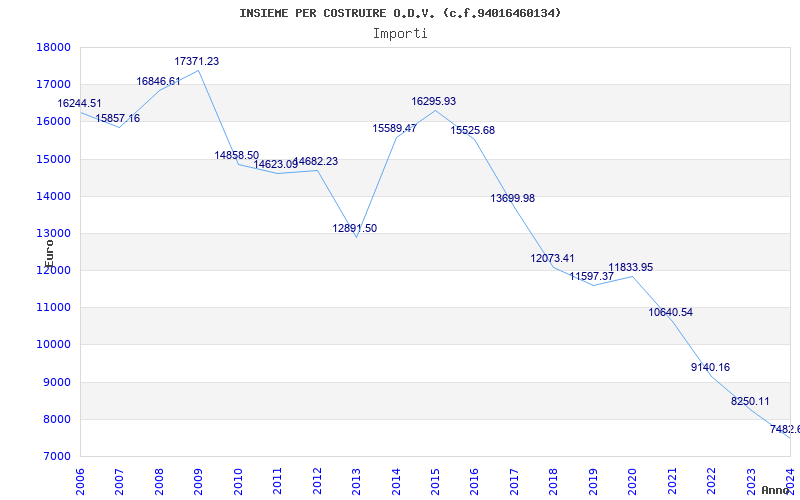Select the 12891.50 data label
The image size is (800, 500).
pyautogui.click(x=355, y=229)
